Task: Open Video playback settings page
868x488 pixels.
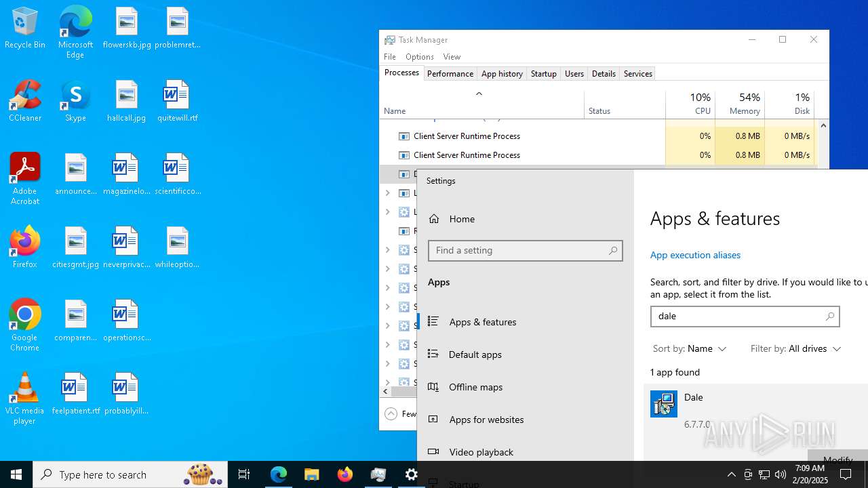Action: (526, 452)
